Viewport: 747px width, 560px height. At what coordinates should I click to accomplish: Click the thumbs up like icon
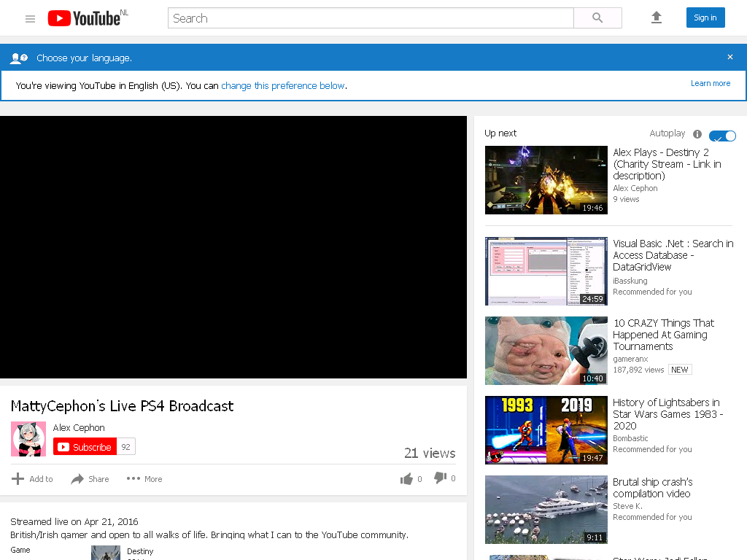point(406,478)
